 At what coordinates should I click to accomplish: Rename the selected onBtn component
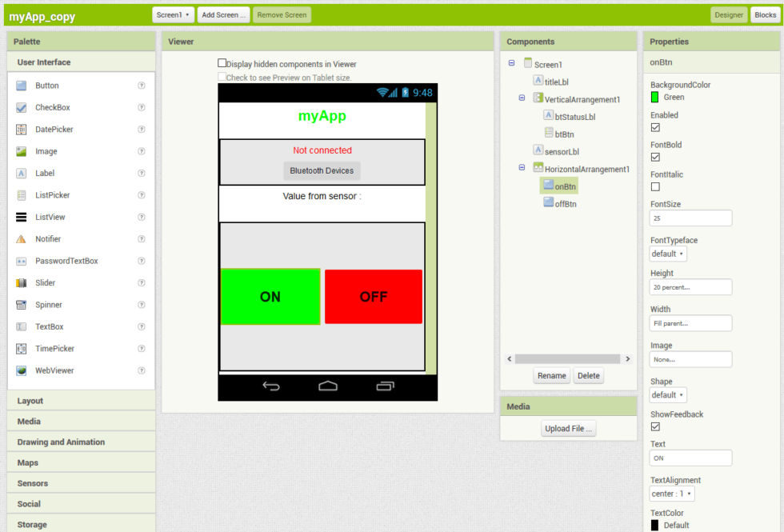(x=552, y=375)
